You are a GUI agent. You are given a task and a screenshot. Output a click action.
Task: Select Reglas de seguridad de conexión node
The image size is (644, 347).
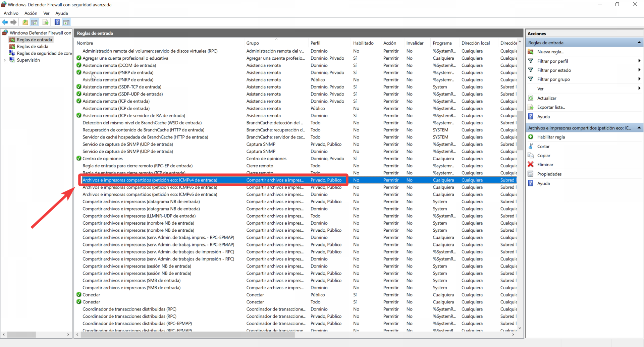tap(44, 53)
